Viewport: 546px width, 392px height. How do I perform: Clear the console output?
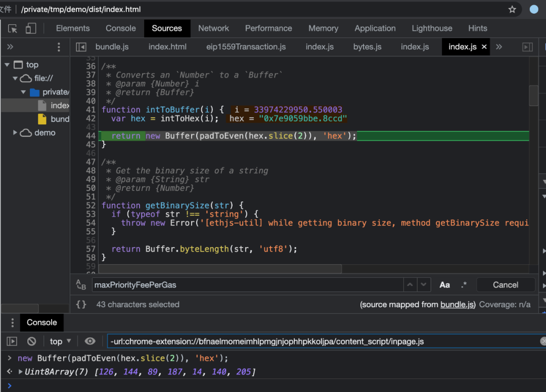click(32, 341)
